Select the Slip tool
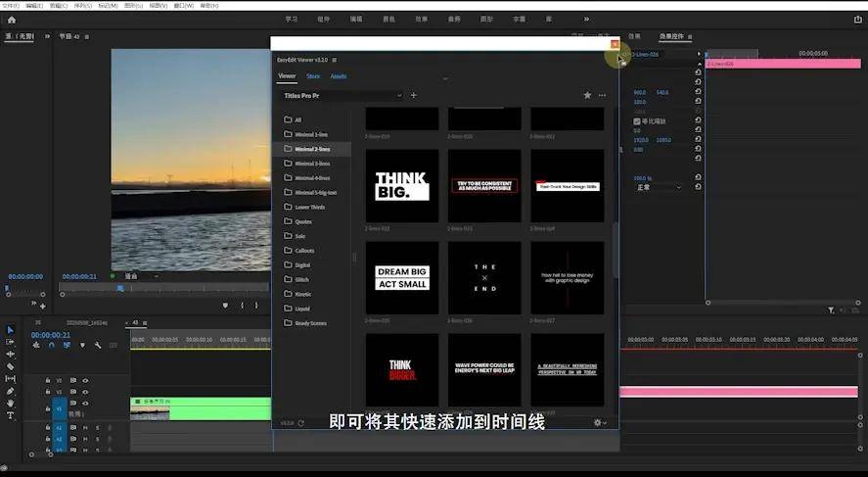Image resolution: width=868 pixels, height=477 pixels. (10, 379)
